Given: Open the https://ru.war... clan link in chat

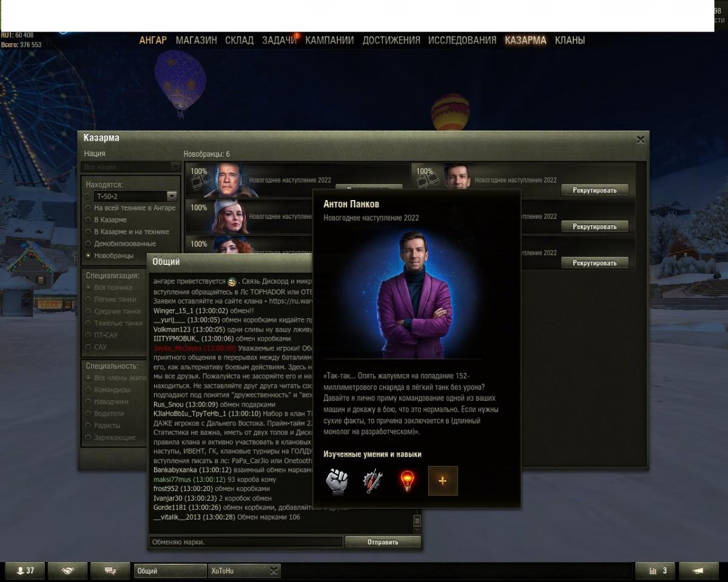Looking at the screenshot, I should tap(291, 301).
